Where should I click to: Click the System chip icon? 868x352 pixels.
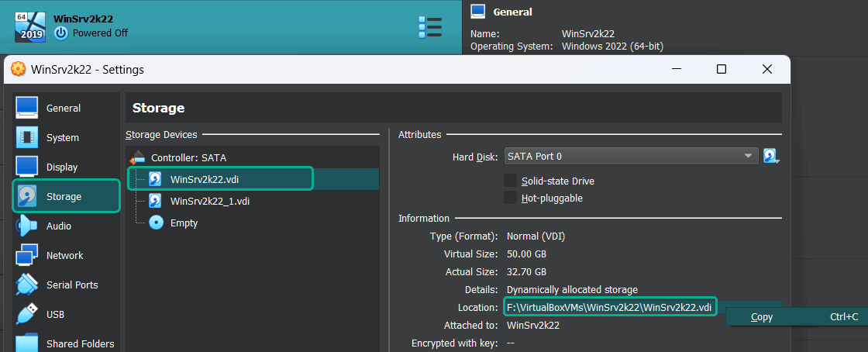(26, 137)
